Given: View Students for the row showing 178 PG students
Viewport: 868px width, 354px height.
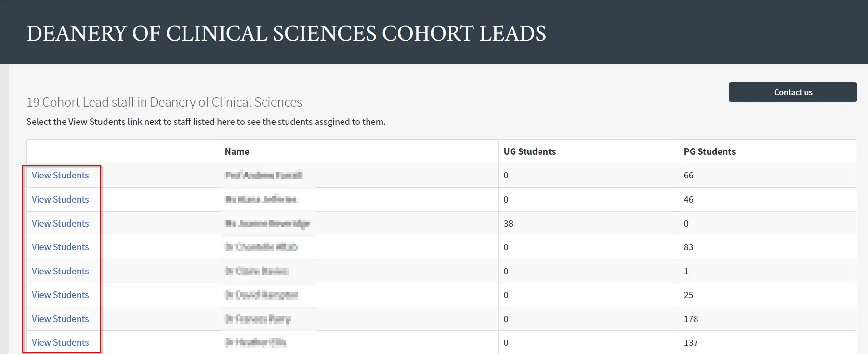Looking at the screenshot, I should pyautogui.click(x=60, y=319).
